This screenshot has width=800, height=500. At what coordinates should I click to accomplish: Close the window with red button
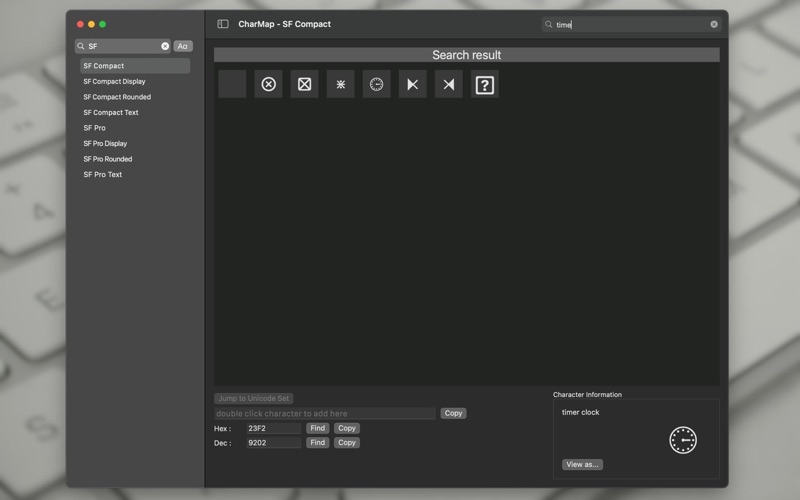[80, 24]
